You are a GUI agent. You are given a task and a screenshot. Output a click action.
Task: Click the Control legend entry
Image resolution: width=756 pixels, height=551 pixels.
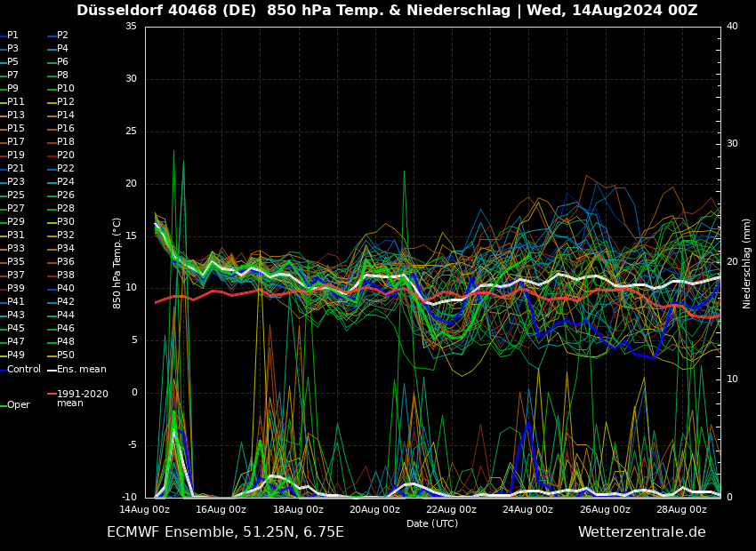(24, 369)
